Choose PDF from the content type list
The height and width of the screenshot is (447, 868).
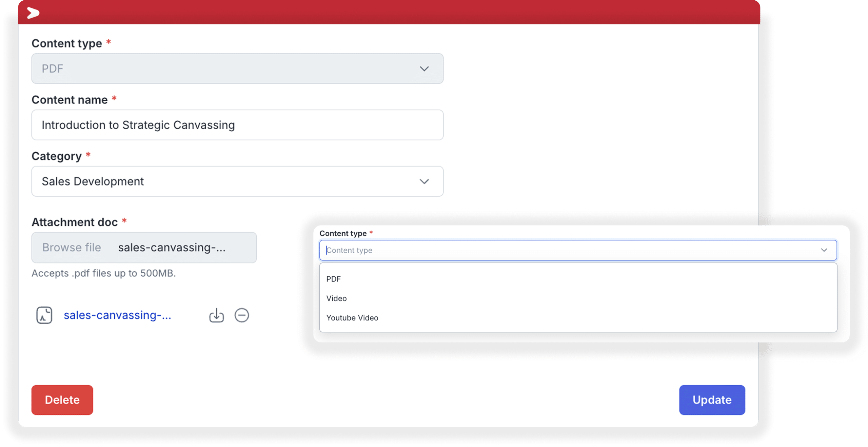point(334,279)
